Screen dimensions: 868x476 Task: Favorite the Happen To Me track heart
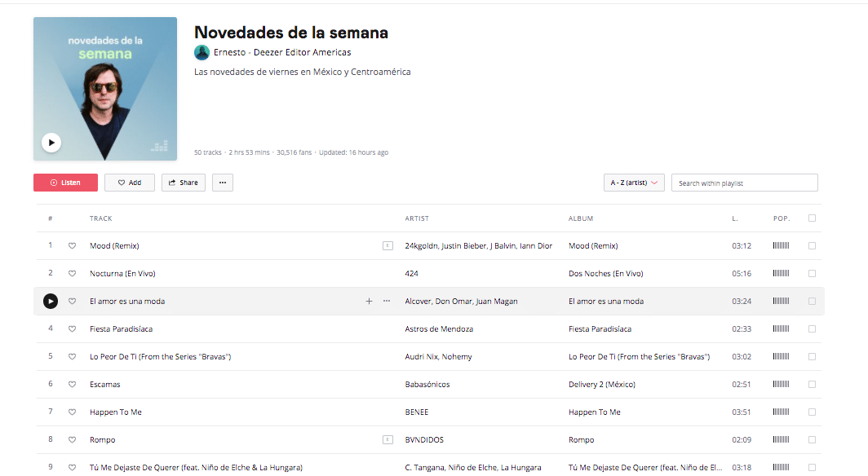tap(72, 412)
